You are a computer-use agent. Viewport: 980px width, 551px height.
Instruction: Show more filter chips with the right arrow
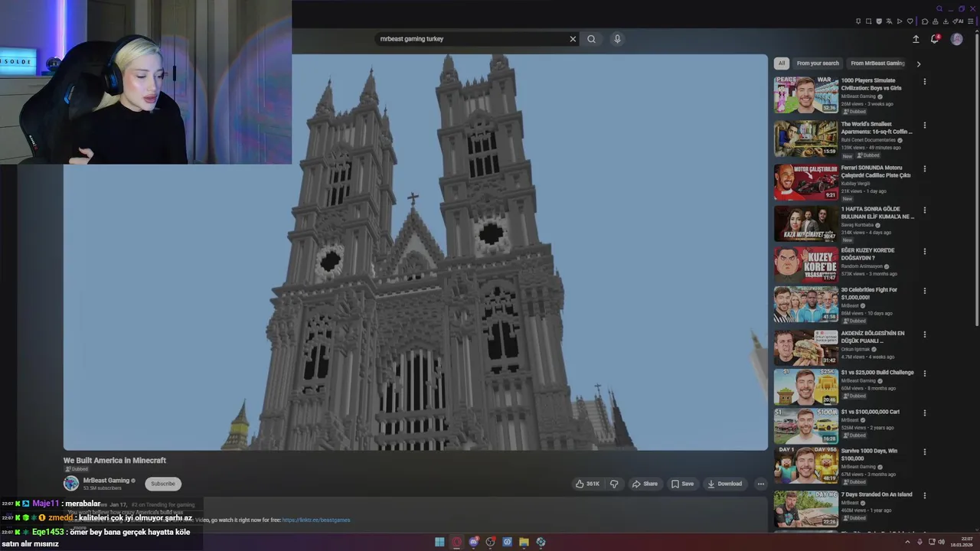[x=919, y=64]
